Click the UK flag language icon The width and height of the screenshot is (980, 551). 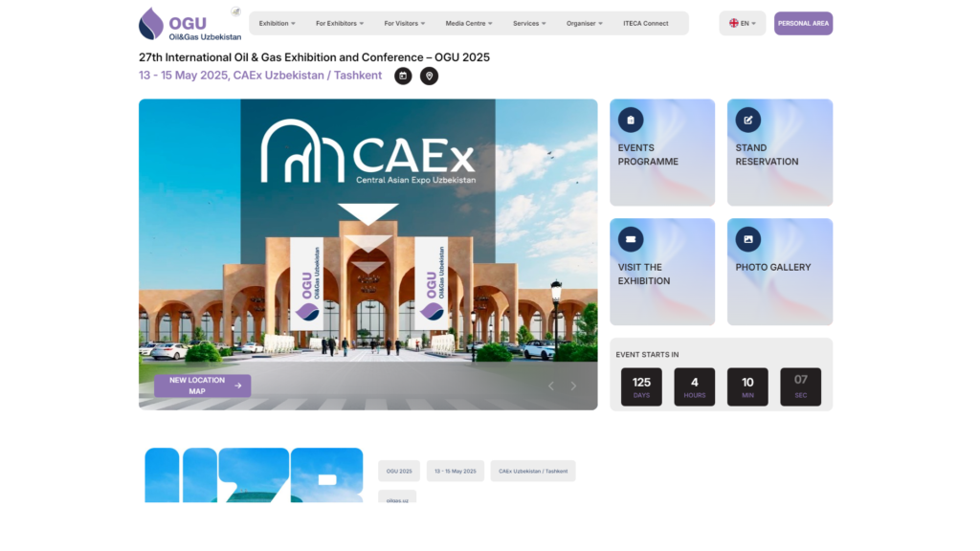tap(734, 23)
